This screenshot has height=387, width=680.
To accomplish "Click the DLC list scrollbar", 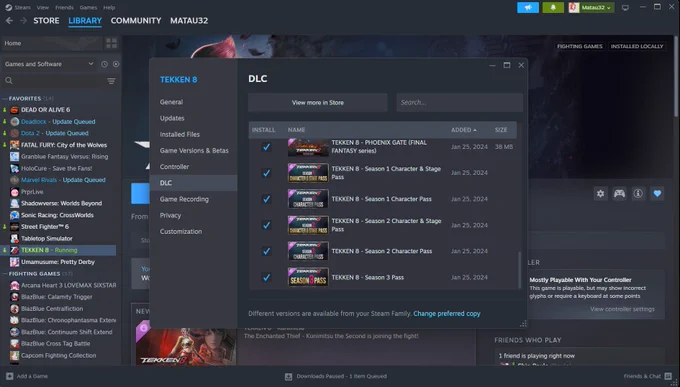I will pos(520,269).
